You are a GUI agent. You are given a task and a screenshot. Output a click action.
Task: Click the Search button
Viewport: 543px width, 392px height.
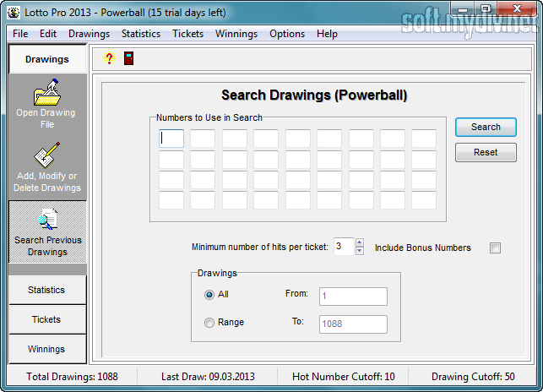(486, 127)
